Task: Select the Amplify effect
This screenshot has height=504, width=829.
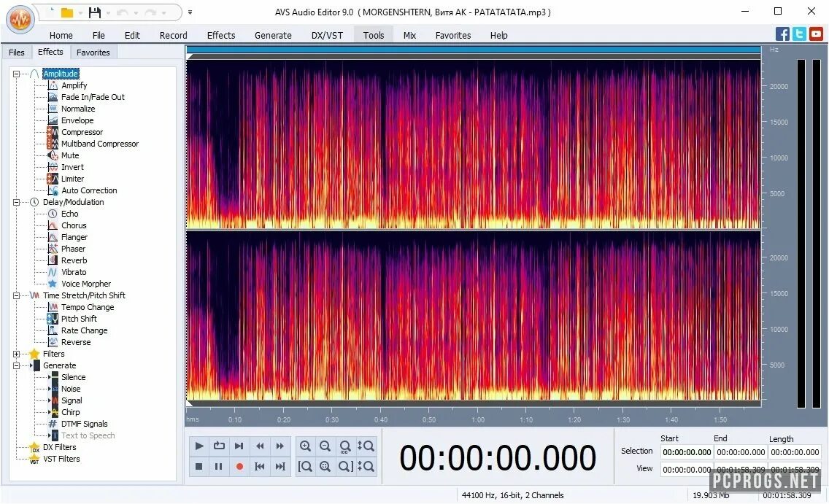Action: [74, 85]
